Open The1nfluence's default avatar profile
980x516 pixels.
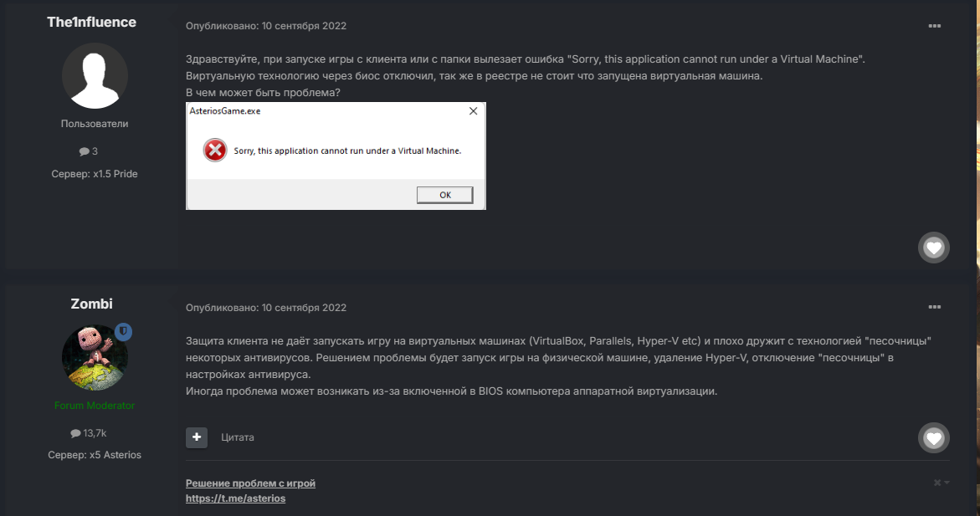point(95,75)
